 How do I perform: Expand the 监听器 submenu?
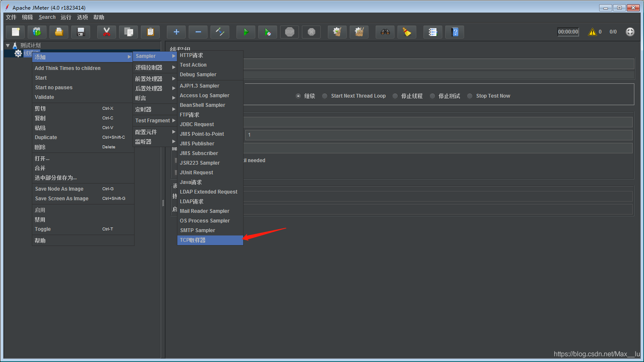[x=155, y=142]
